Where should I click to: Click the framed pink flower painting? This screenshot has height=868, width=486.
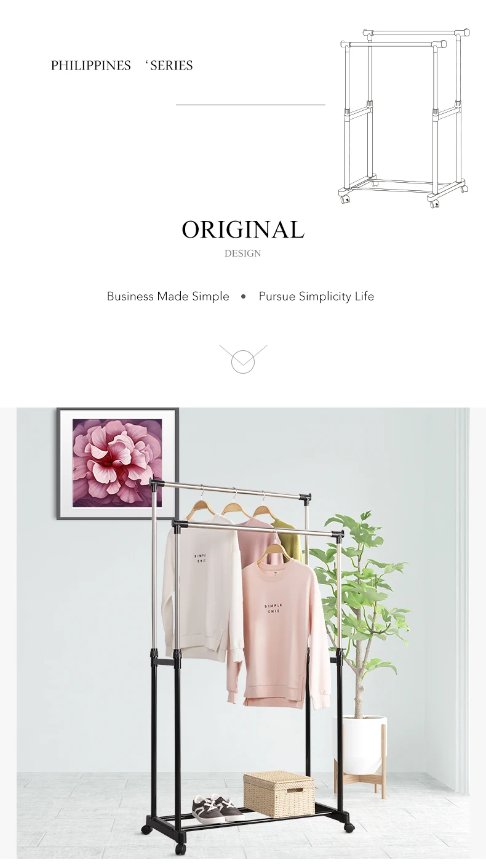click(118, 464)
